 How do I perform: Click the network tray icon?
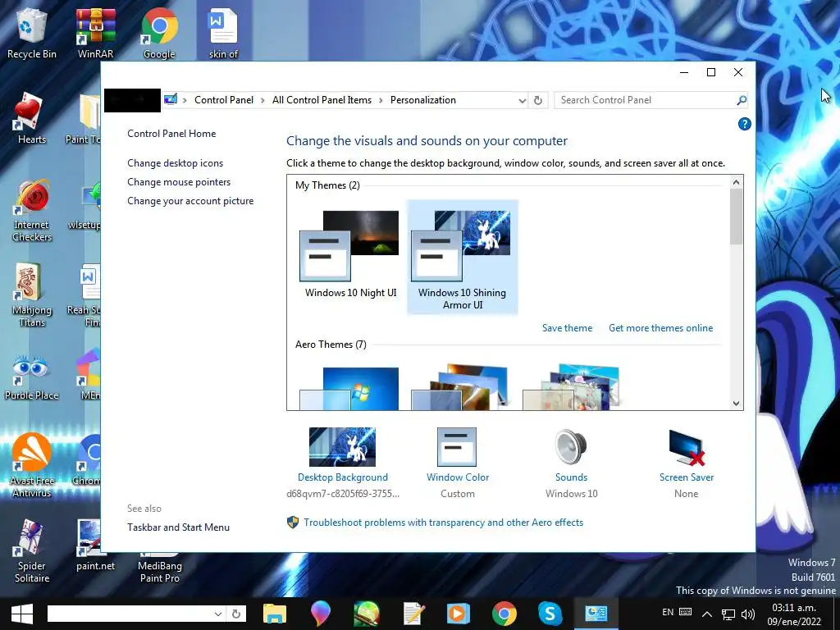pos(728,614)
